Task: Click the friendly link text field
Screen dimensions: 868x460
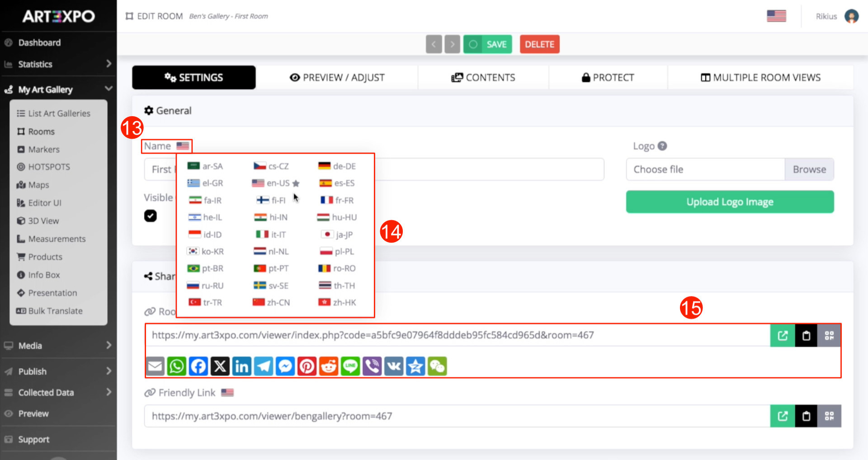Action: [x=458, y=416]
